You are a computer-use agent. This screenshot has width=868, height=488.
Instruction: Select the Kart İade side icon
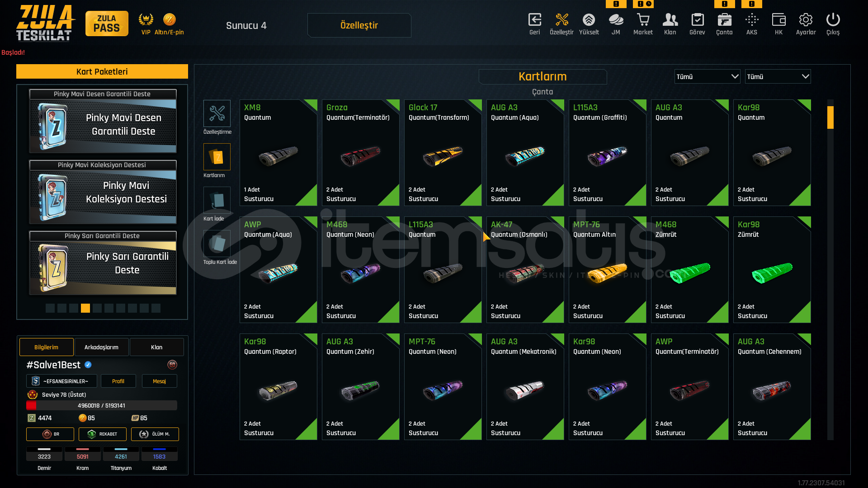point(217,200)
